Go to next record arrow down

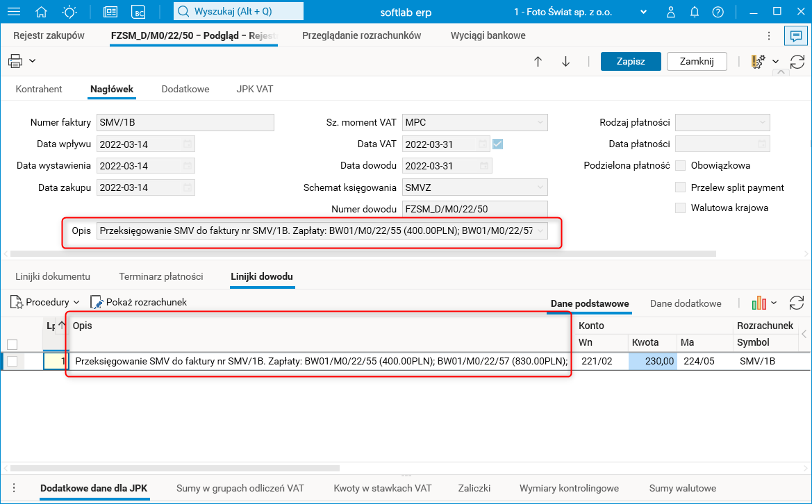tap(565, 62)
